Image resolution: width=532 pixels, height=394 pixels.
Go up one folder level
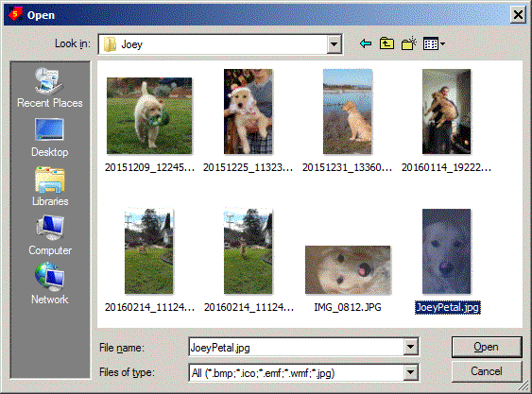(x=386, y=43)
